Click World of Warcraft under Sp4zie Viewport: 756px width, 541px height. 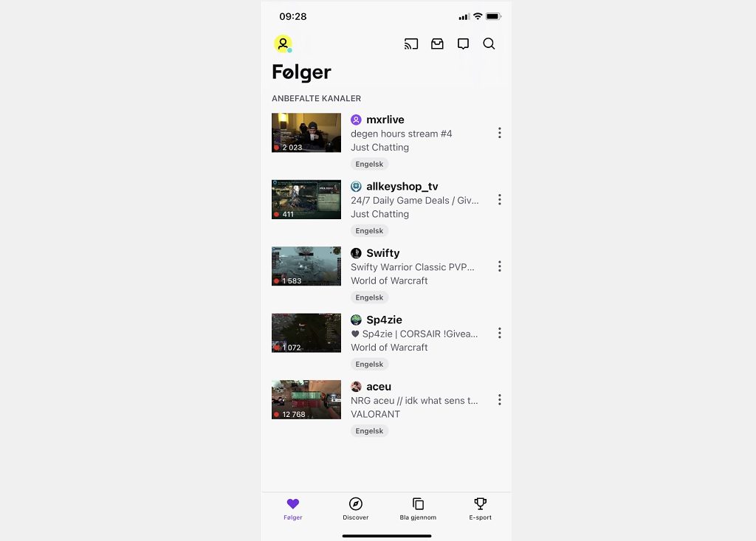[389, 347]
